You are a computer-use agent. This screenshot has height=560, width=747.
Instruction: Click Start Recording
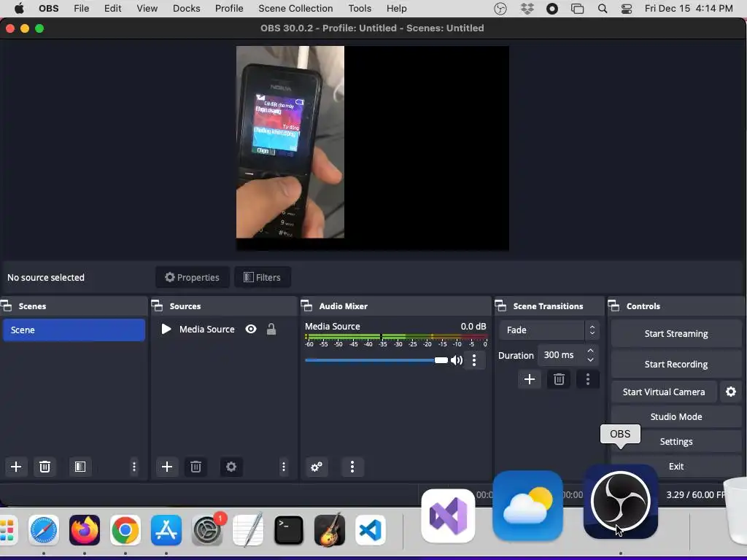[x=676, y=364]
